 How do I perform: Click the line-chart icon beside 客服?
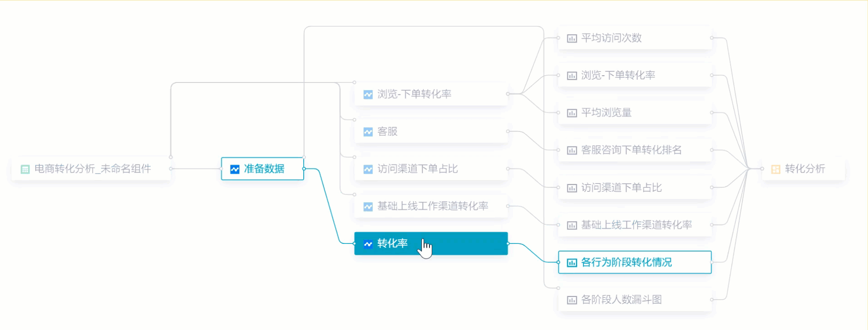(368, 132)
